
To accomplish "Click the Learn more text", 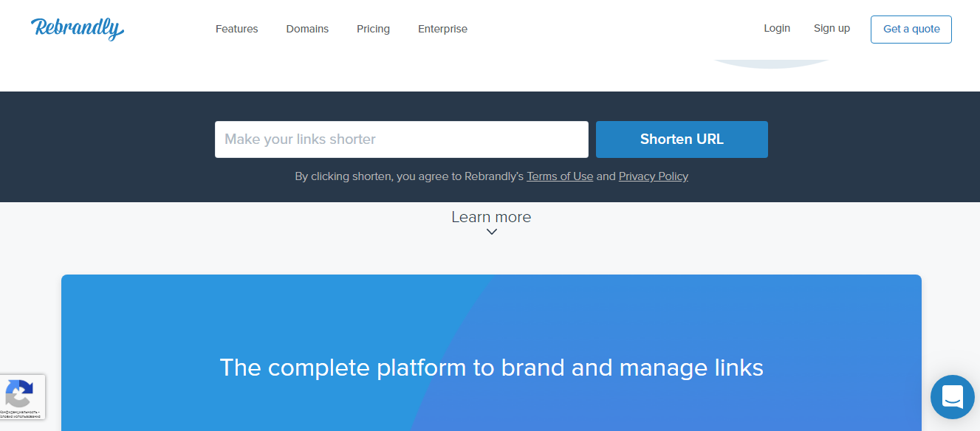I will tap(491, 217).
